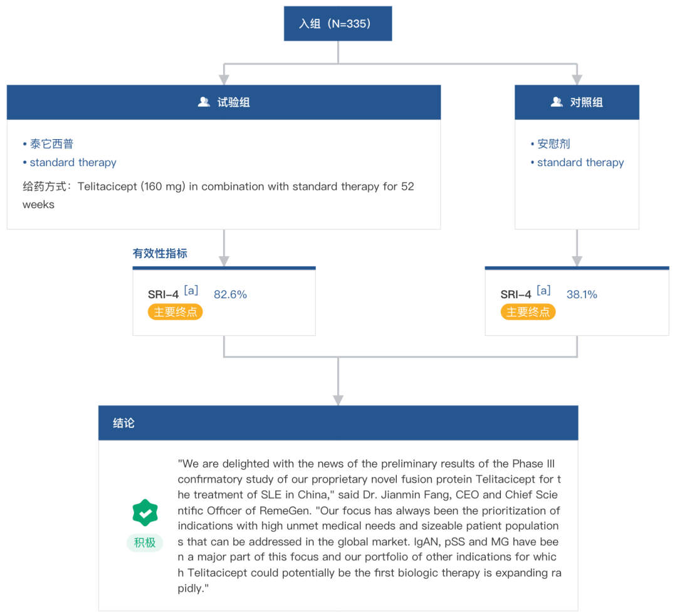Screen dimensions: 677x616
Task: Open footnote [a] next to 82.6%
Action: (191, 291)
